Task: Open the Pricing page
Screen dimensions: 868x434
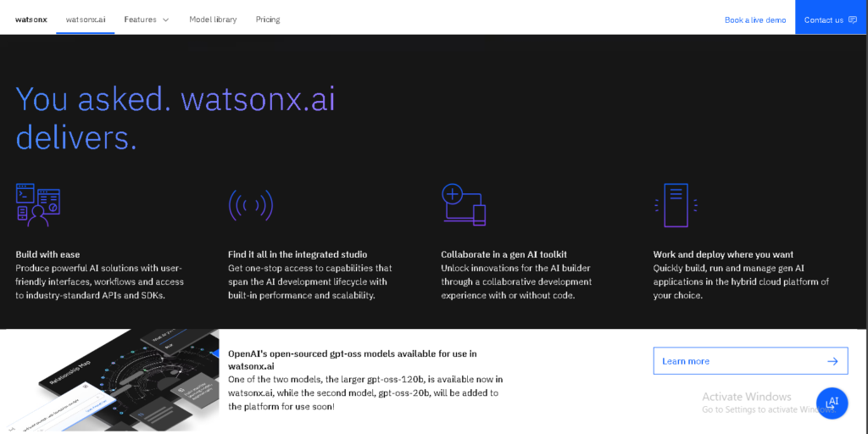Action: tap(268, 19)
